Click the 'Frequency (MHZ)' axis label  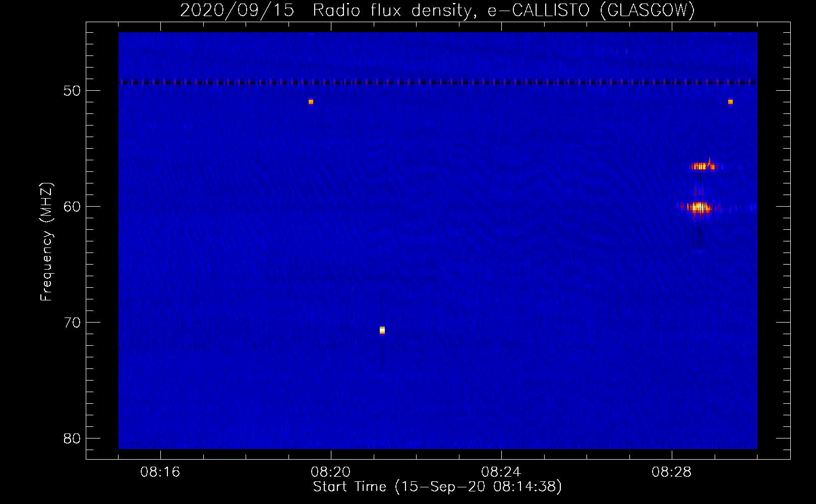(x=46, y=242)
